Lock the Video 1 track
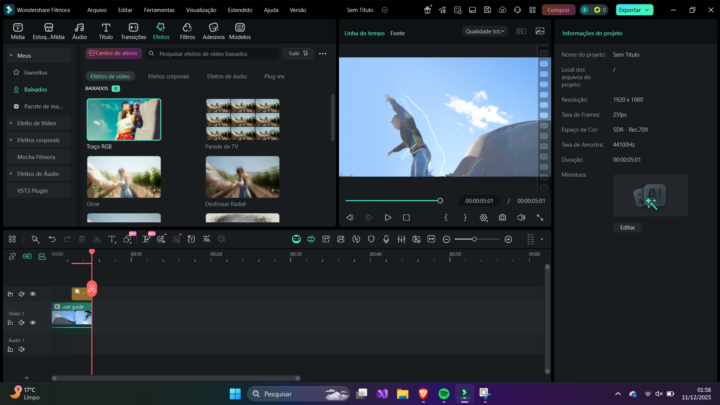Viewport: 720px width, 405px height. [x=10, y=323]
